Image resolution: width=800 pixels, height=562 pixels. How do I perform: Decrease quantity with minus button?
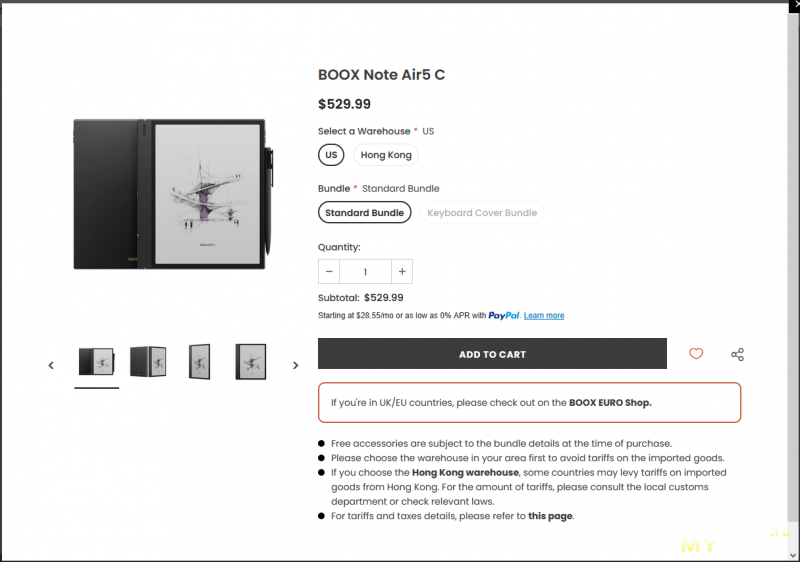click(329, 271)
